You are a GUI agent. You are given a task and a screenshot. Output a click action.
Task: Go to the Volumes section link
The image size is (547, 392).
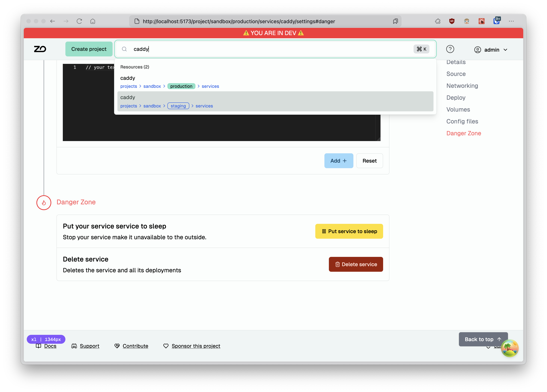[x=458, y=110]
